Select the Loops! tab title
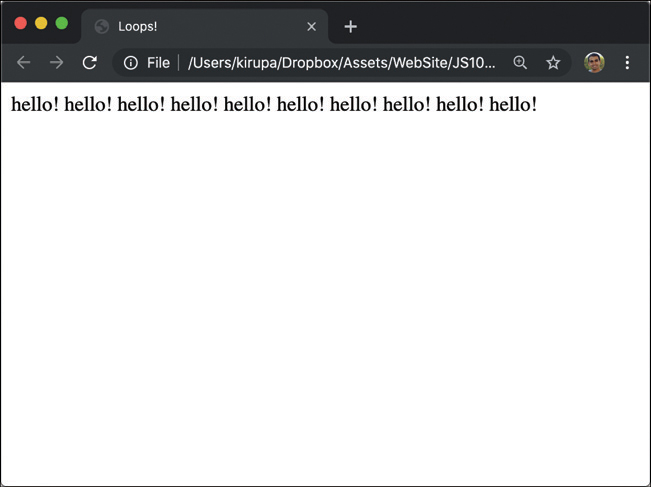 138,27
